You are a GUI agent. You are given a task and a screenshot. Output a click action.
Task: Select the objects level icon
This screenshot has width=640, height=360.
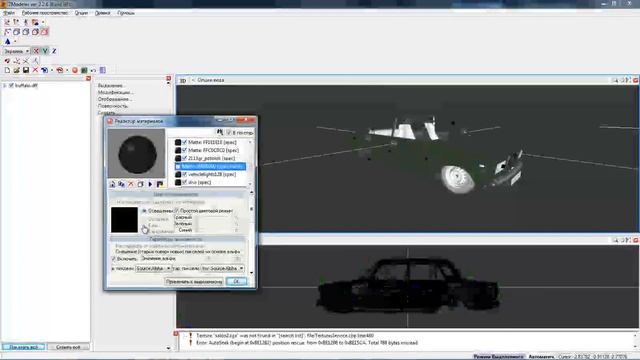click(x=35, y=32)
